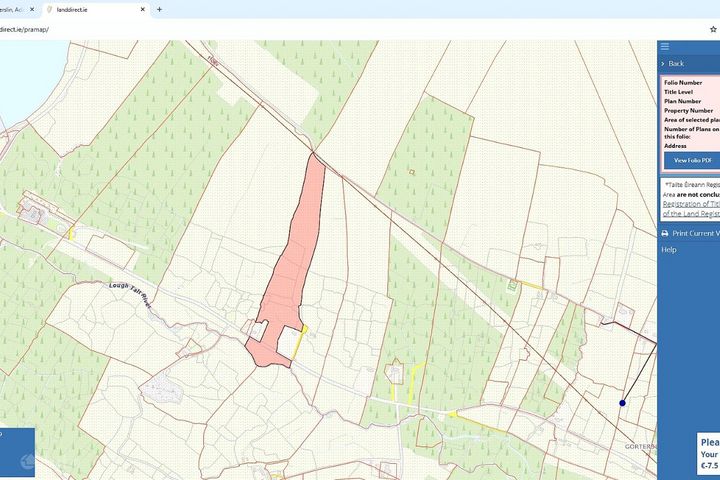
Task: Close the landdirect.ie tab
Action: pos(142,9)
